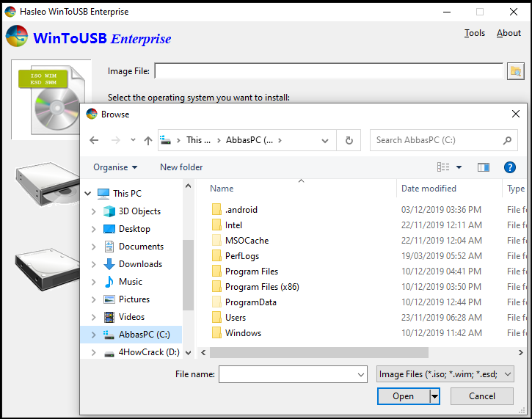Click navigation pane scroll down arrow
Viewport: 532px width, 419px height.
coord(189,353)
